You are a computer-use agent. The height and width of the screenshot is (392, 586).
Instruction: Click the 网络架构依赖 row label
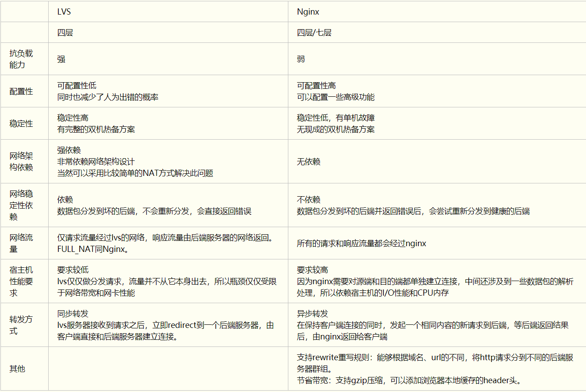tap(24, 161)
